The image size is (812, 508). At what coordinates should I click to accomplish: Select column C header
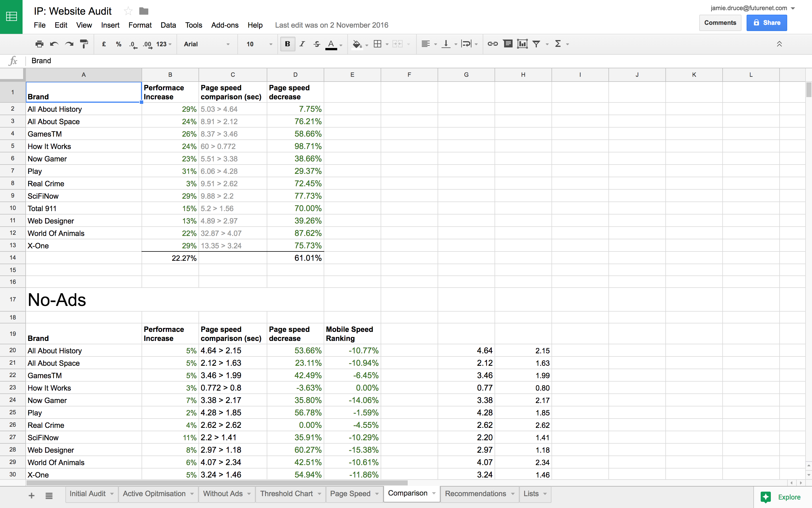(233, 75)
